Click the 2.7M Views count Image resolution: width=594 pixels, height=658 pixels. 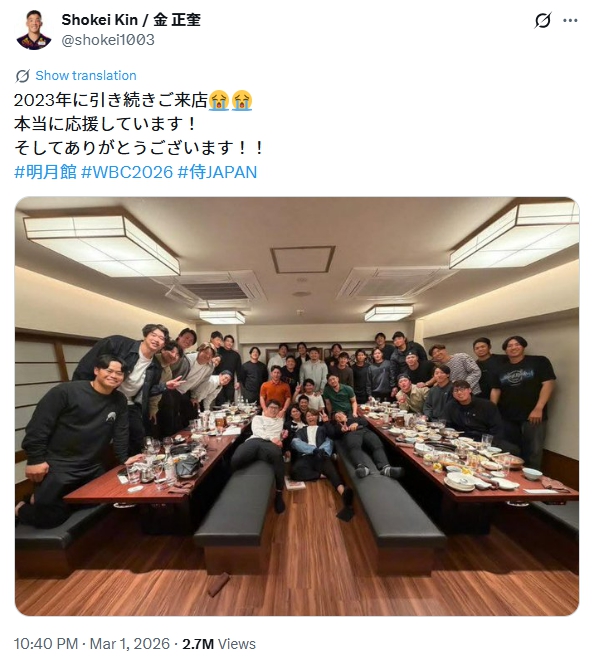coord(219,644)
